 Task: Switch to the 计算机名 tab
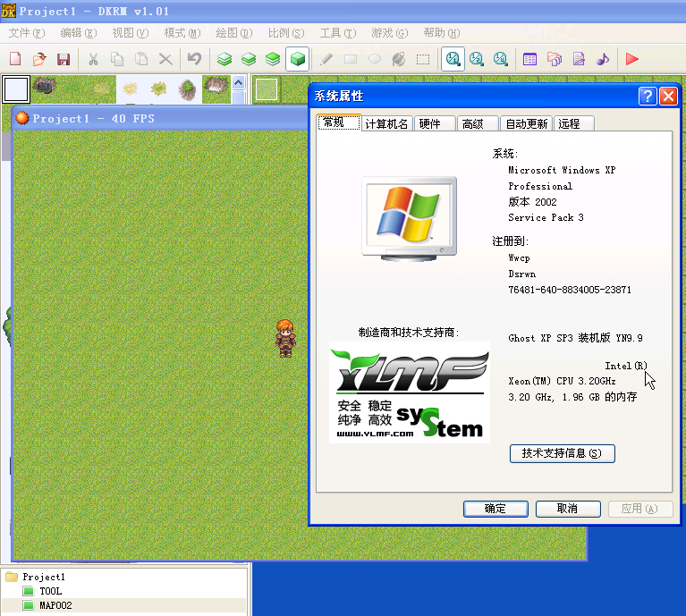386,123
